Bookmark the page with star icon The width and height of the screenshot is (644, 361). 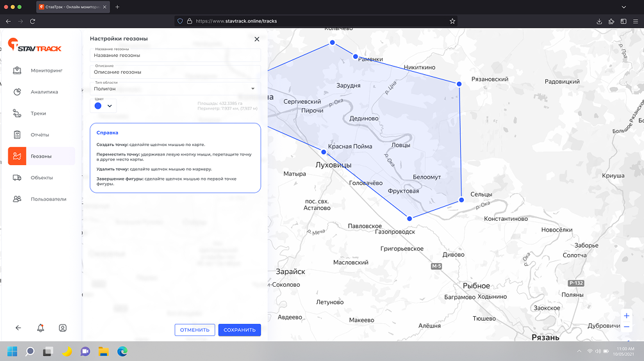(x=452, y=21)
